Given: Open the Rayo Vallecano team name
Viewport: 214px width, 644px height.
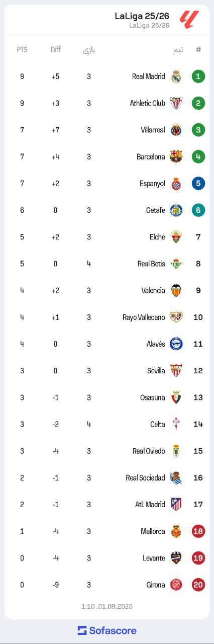Looking at the screenshot, I should click(x=144, y=317).
